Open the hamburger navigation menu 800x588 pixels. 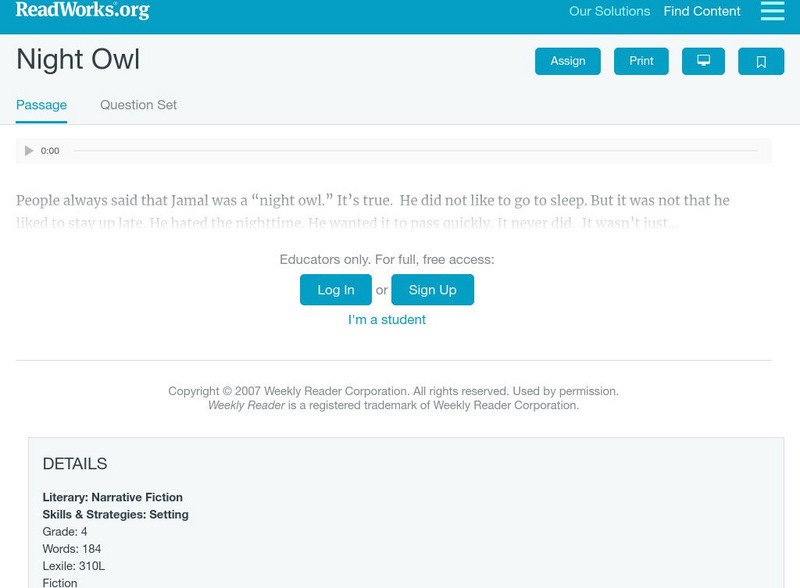pos(772,12)
